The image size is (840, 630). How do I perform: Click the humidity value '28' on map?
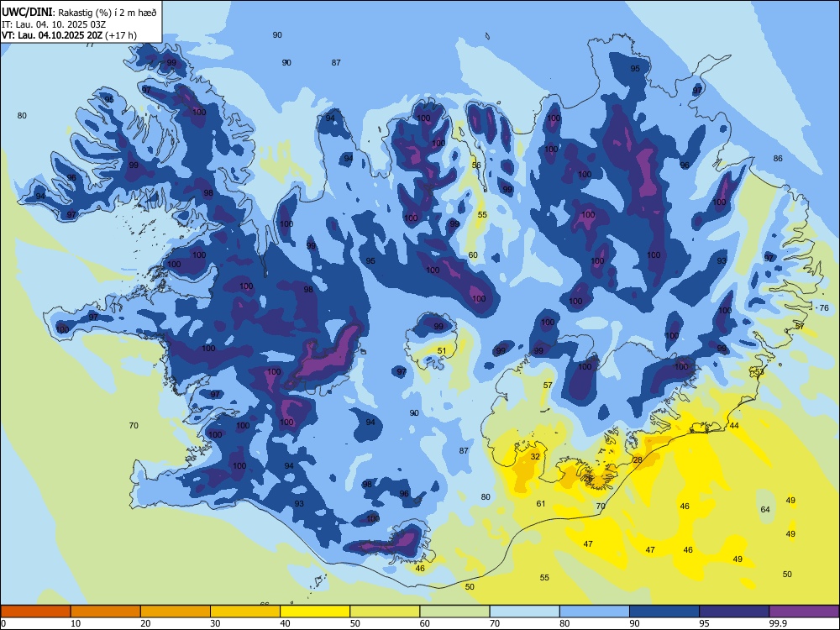(x=638, y=459)
